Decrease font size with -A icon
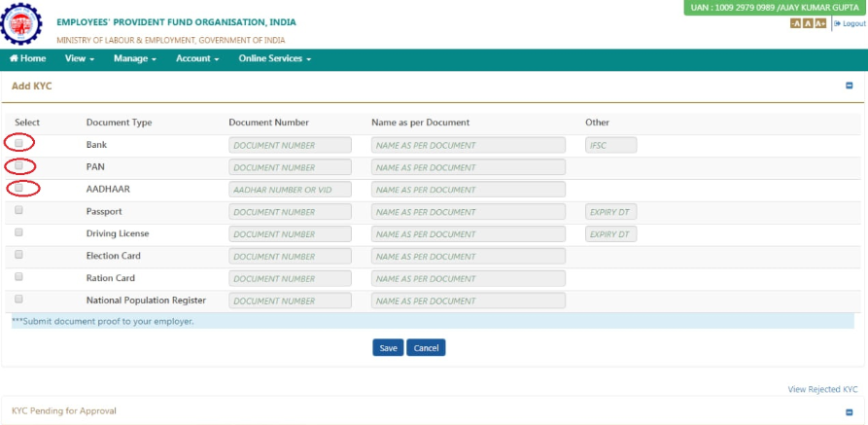This screenshot has height=425, width=868. 795,23
